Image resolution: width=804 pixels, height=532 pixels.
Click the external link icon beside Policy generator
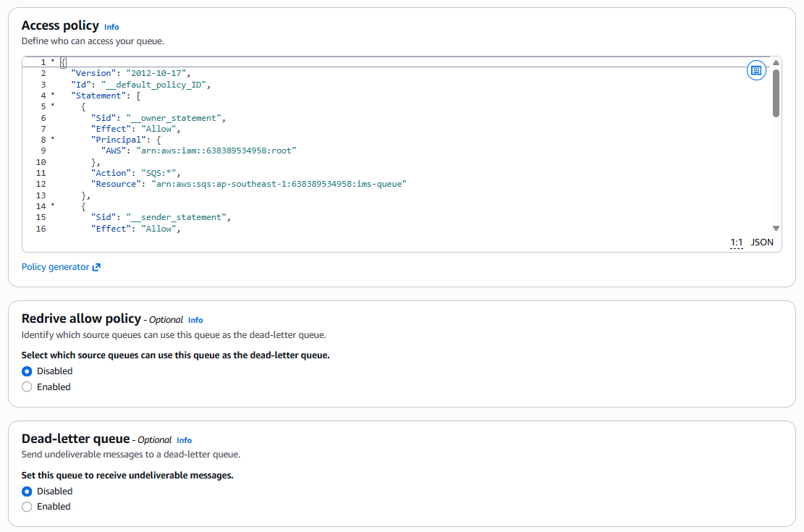[x=96, y=267]
